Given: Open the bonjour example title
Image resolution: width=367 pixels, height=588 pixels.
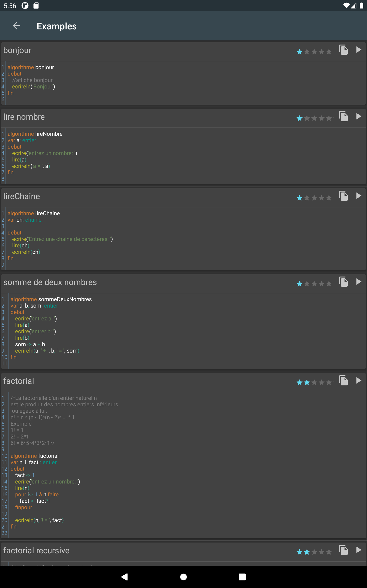Looking at the screenshot, I should tap(17, 50).
